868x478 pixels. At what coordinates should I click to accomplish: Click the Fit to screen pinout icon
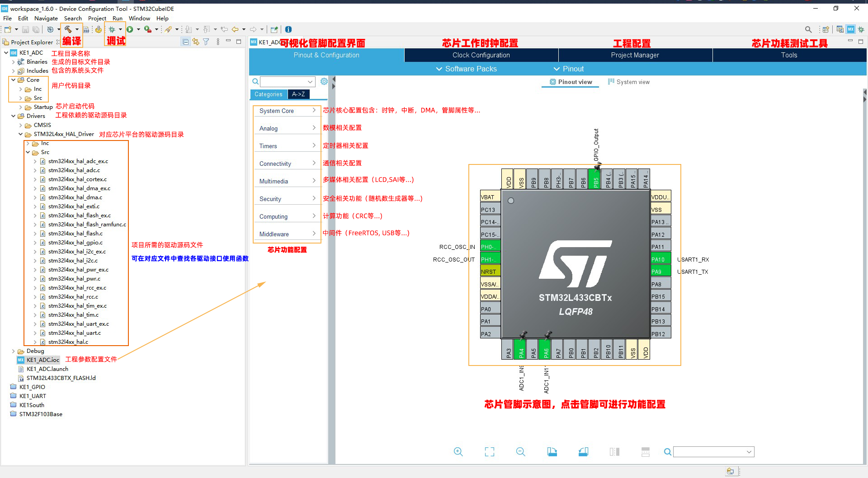pos(490,452)
